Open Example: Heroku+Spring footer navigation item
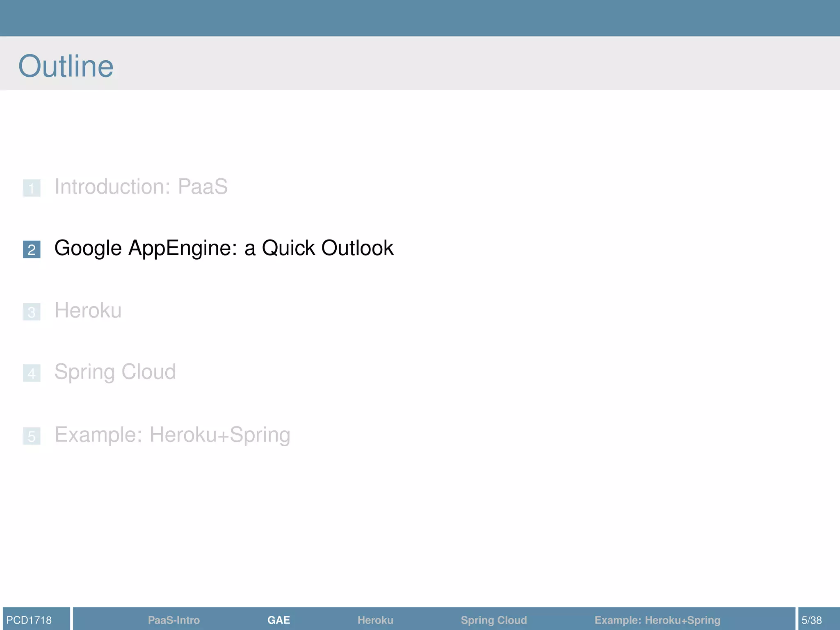Screen dimensions: 840x630 [657, 620]
